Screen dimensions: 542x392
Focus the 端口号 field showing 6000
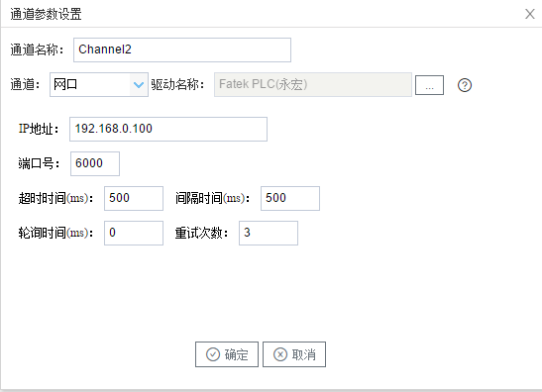tap(95, 163)
